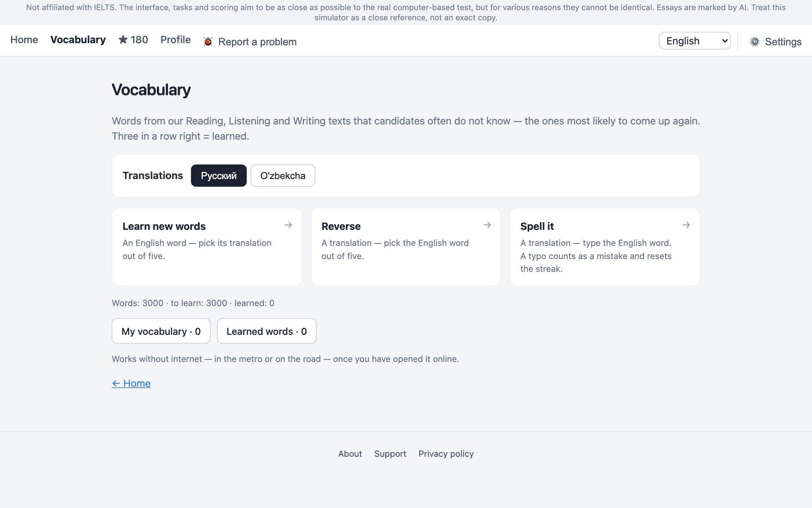Click the arrow on Spell it card

pyautogui.click(x=686, y=225)
